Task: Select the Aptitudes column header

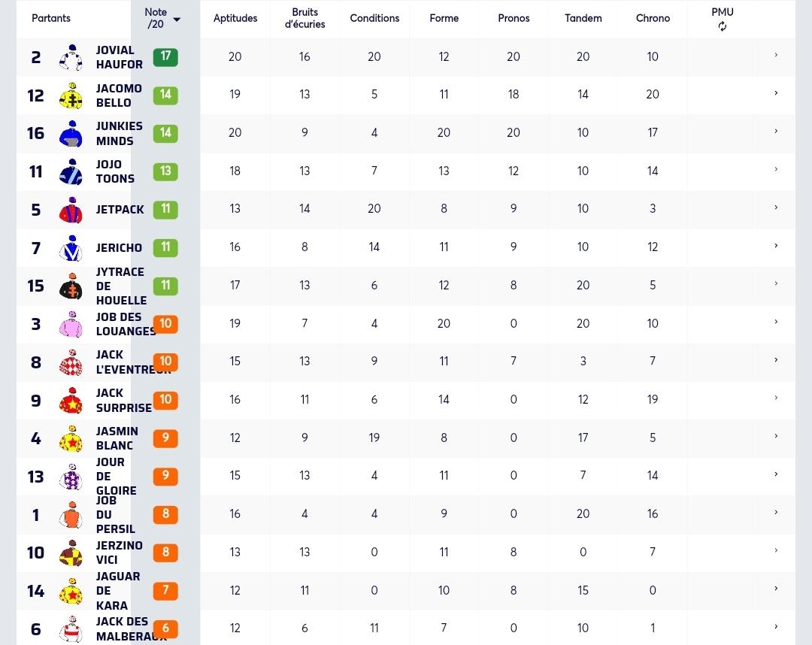Action: click(235, 18)
